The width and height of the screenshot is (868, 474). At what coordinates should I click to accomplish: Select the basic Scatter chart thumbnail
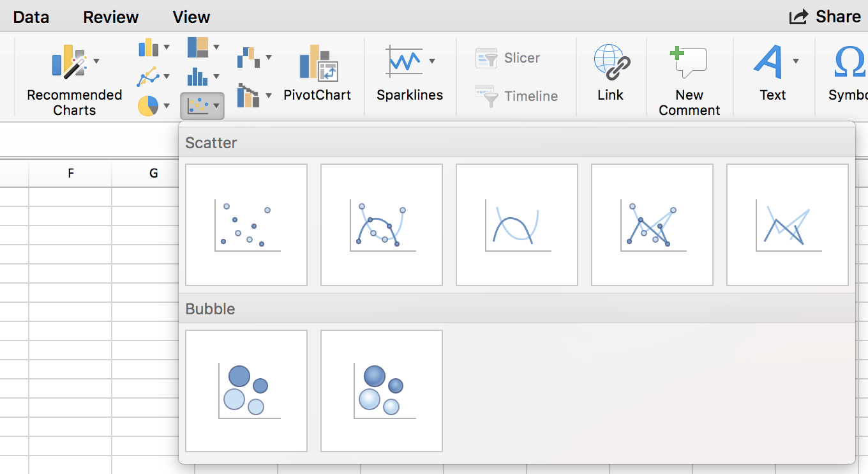(246, 225)
